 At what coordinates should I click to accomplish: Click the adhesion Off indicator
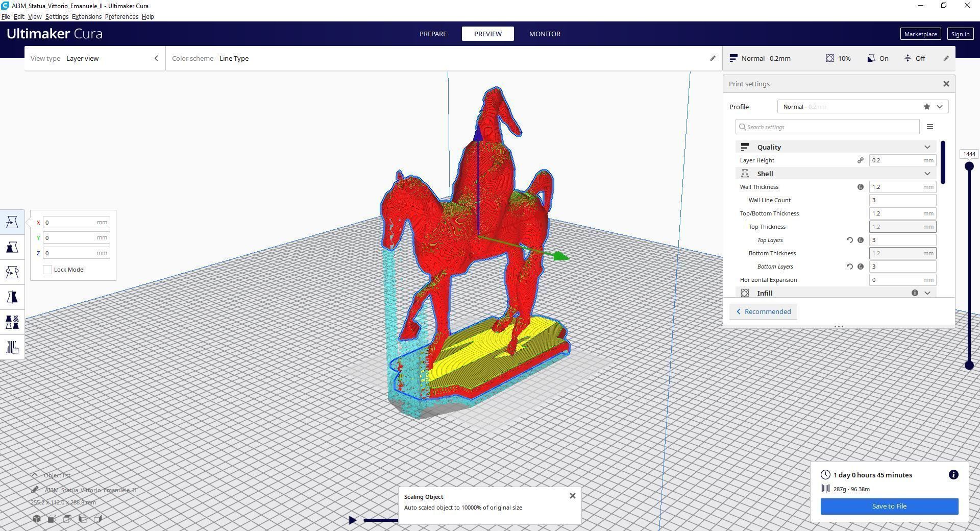[x=915, y=58]
